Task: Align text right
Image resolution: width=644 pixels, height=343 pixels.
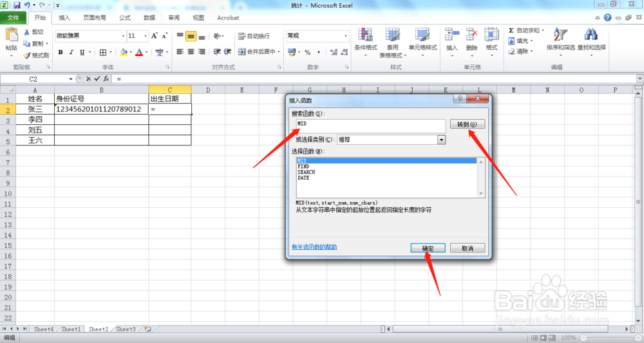Action: click(202, 51)
